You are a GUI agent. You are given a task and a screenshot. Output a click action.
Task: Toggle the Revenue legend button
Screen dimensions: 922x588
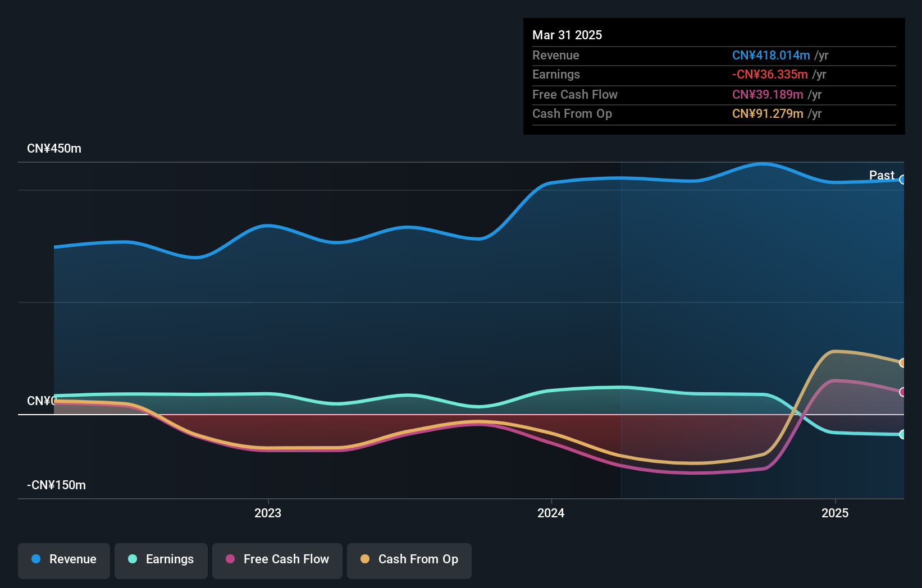click(x=64, y=561)
